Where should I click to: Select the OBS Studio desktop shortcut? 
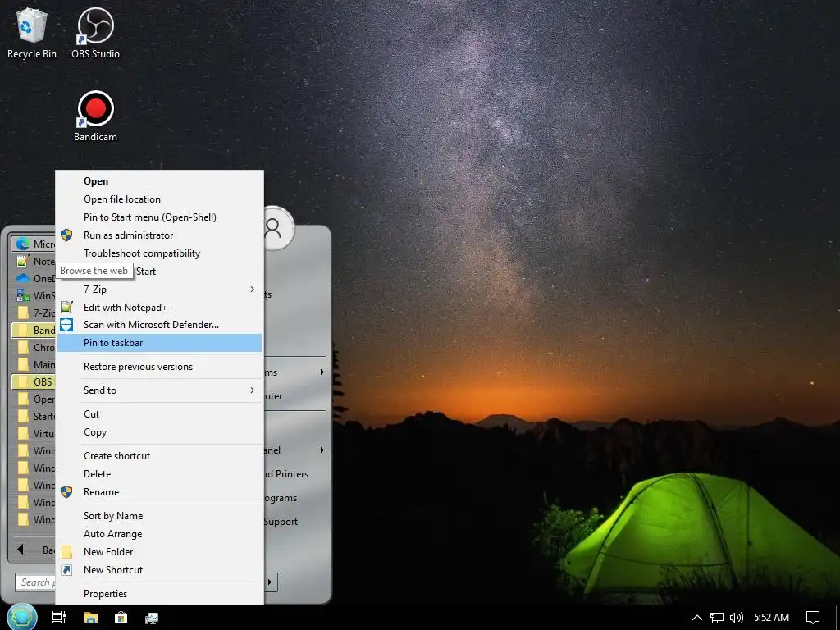tap(95, 33)
